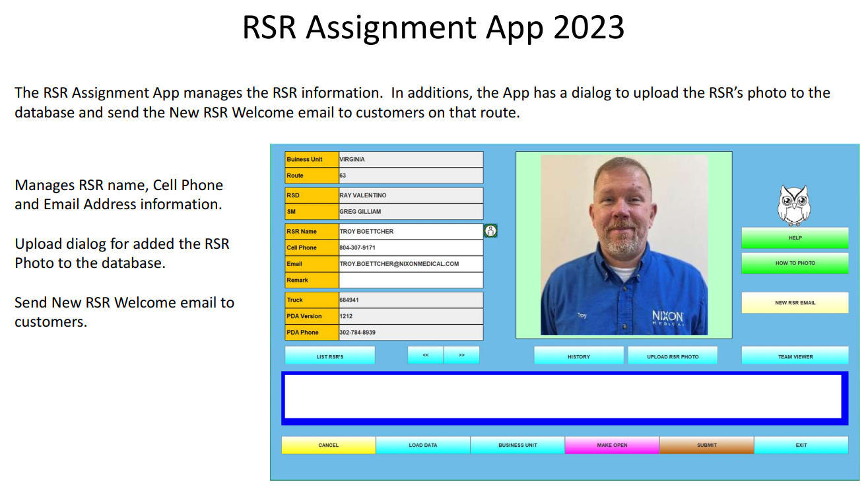Open the LIST RSR'S button
Image resolution: width=868 pixels, height=493 pixels.
click(330, 356)
